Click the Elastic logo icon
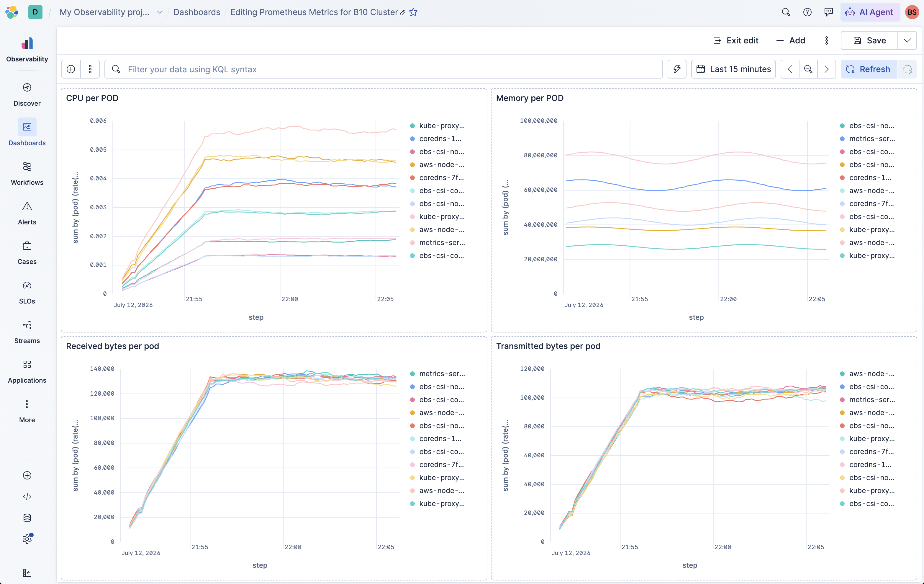Screen dimensions: 924x584 tap(12, 12)
